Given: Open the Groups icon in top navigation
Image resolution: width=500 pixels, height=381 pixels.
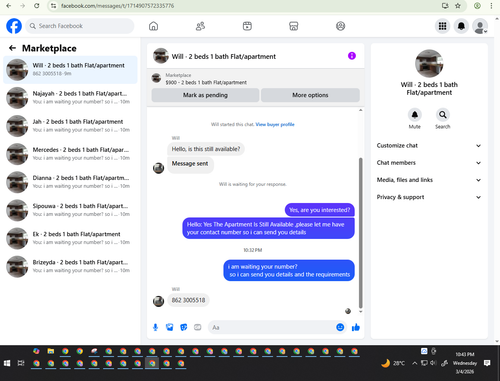Looking at the screenshot, I should pos(340,26).
